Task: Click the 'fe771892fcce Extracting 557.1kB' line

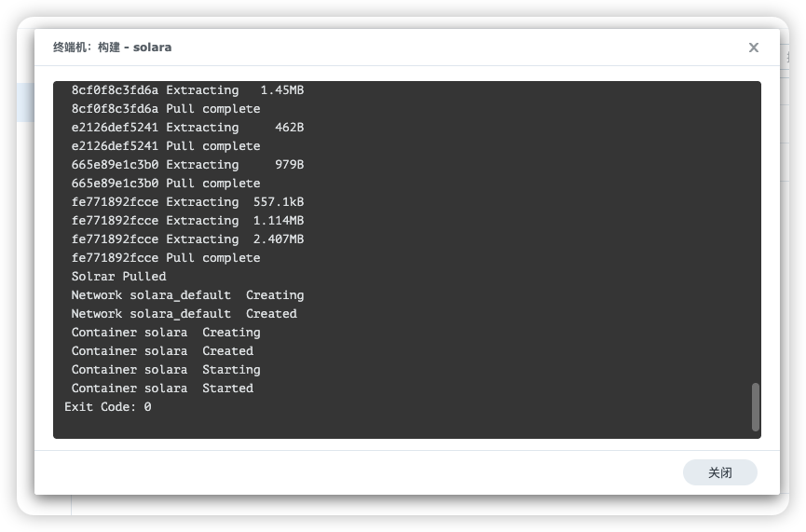Action: pos(187,202)
